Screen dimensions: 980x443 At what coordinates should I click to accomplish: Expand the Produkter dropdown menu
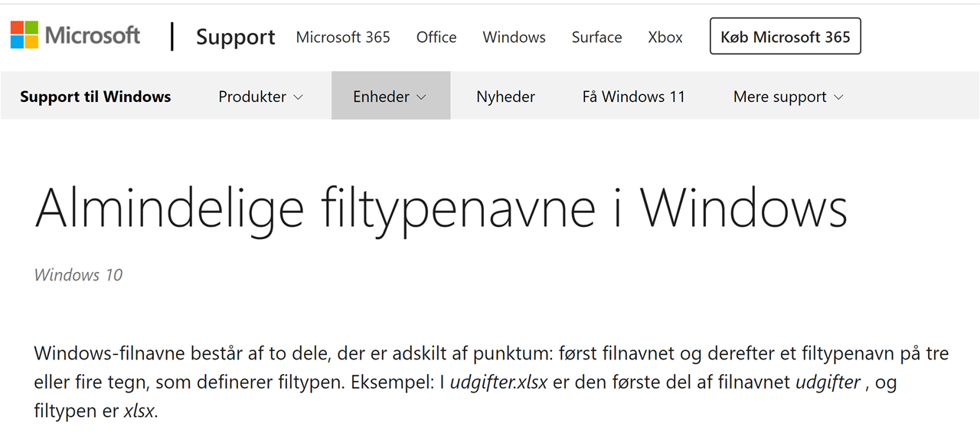[261, 97]
